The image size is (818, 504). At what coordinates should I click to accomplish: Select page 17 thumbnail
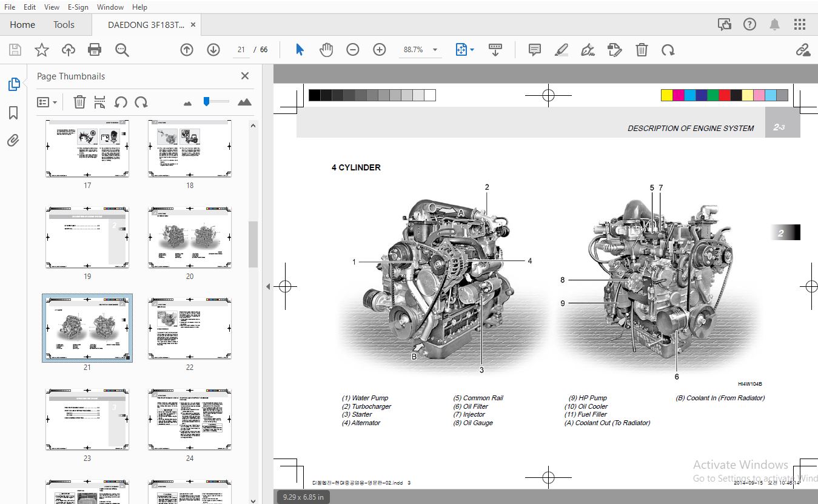(x=87, y=149)
